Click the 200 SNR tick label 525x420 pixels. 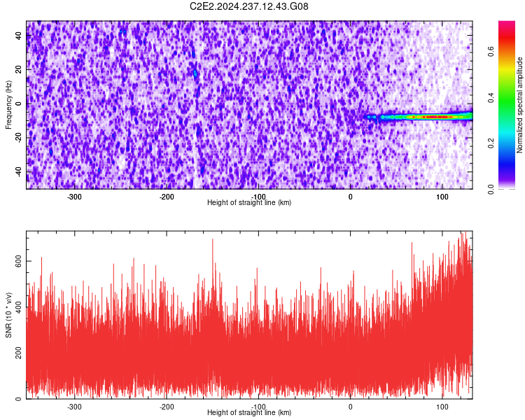tap(19, 353)
